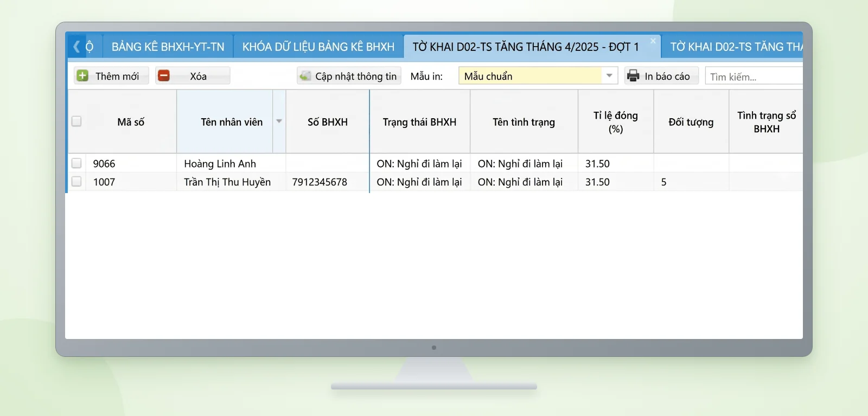Viewport: 868px width, 416px height.
Task: Click Đối tượng value 5
Action: point(663,182)
